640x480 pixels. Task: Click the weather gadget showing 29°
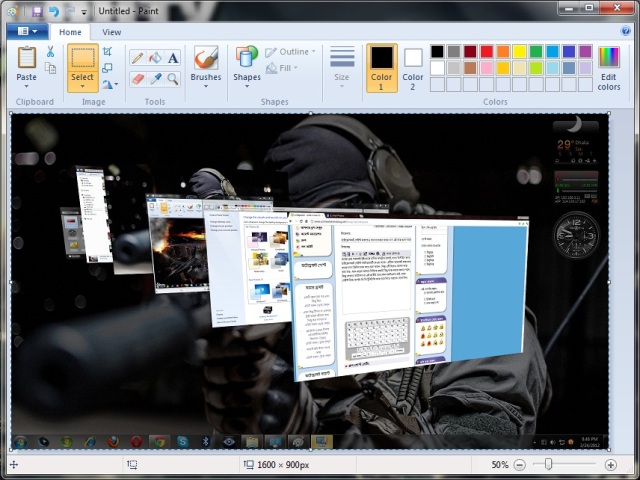(x=576, y=140)
